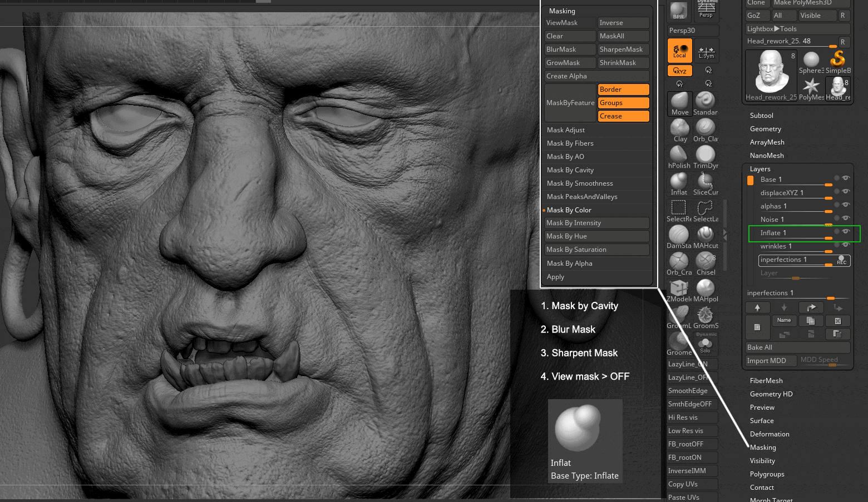Select the SliceCurve brush
This screenshot has height=502, width=868.
706,184
